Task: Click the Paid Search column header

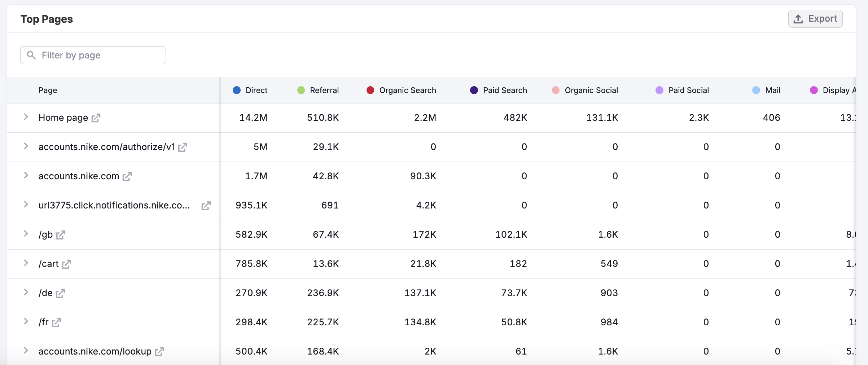Action: tap(505, 90)
